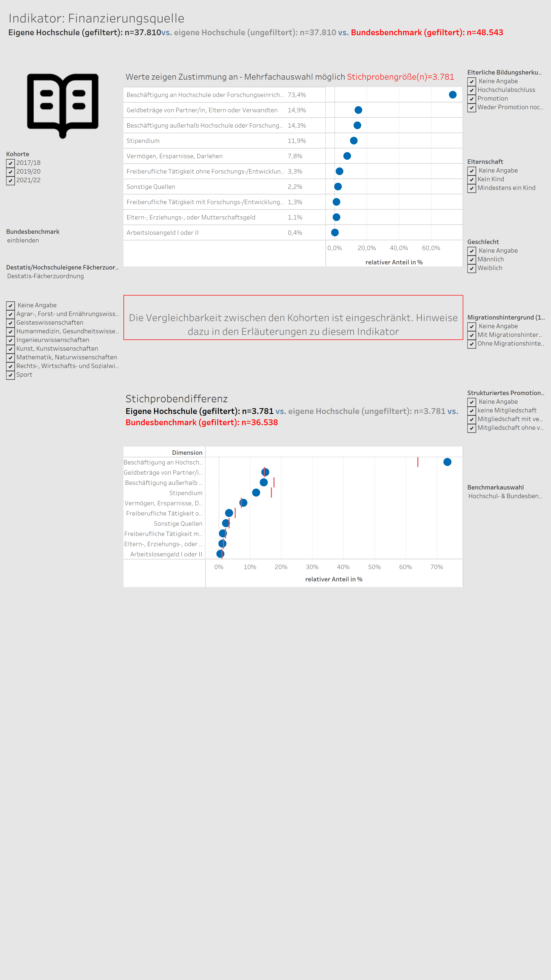The image size is (551, 980).
Task: Toggle Mitgliedschaft mit ve.. checkbox
Action: click(472, 420)
